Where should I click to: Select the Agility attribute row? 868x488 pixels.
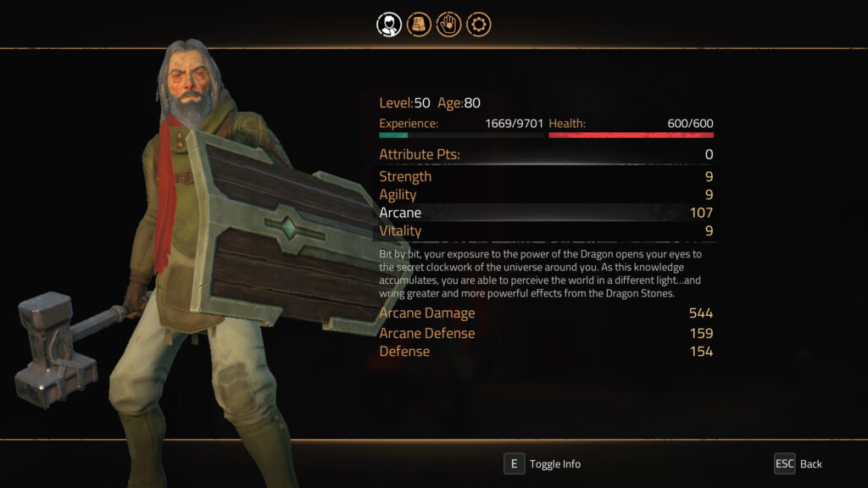546,195
